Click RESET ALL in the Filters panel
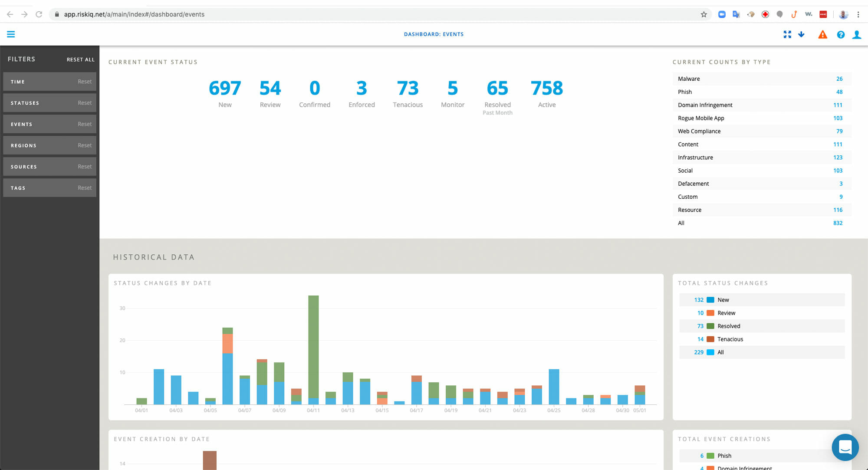 (x=81, y=59)
